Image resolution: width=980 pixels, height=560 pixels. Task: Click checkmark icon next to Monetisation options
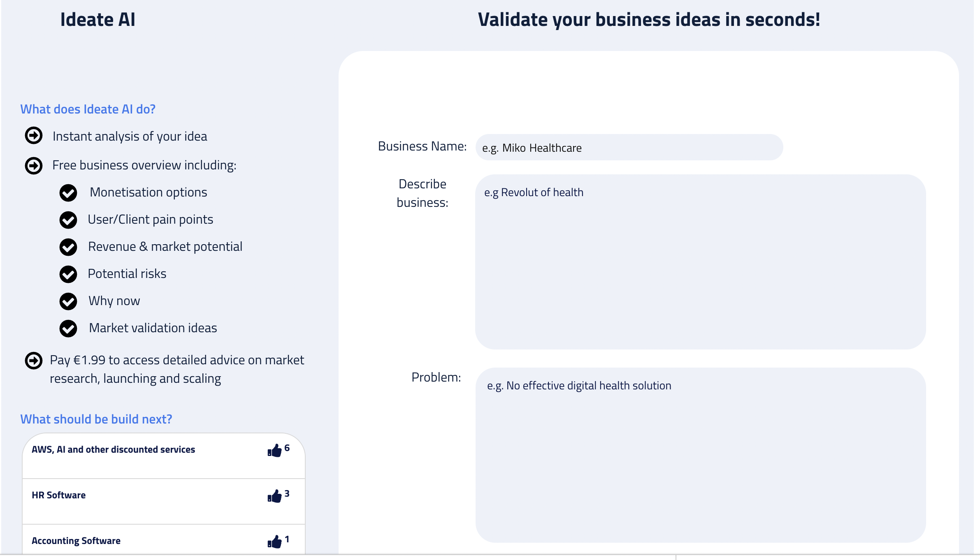pos(68,193)
